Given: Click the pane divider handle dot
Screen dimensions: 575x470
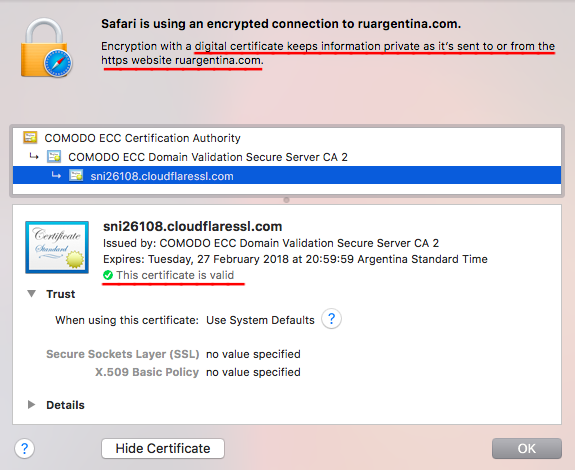Looking at the screenshot, I should point(286,200).
